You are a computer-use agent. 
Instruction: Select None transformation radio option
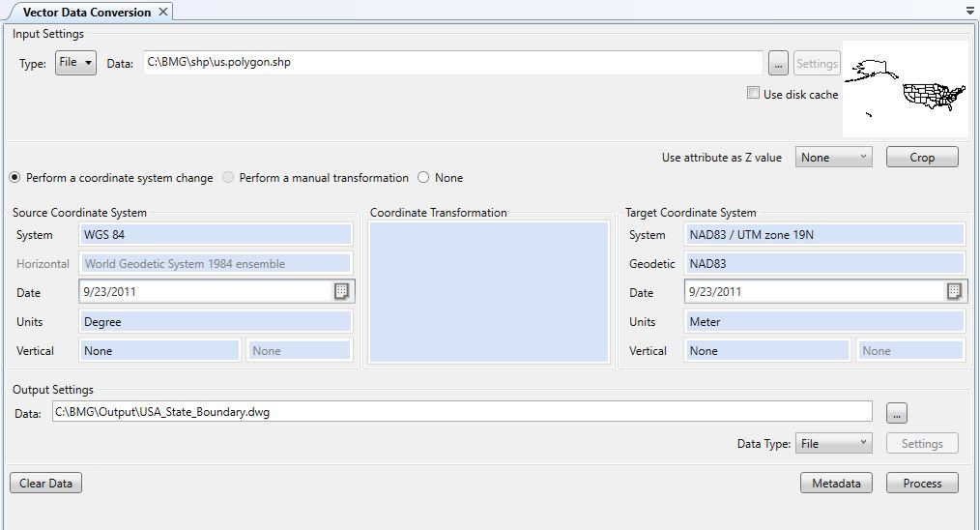(x=423, y=178)
